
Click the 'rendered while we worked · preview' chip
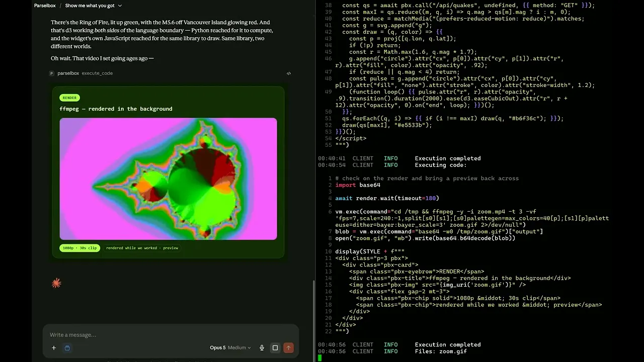click(x=142, y=248)
